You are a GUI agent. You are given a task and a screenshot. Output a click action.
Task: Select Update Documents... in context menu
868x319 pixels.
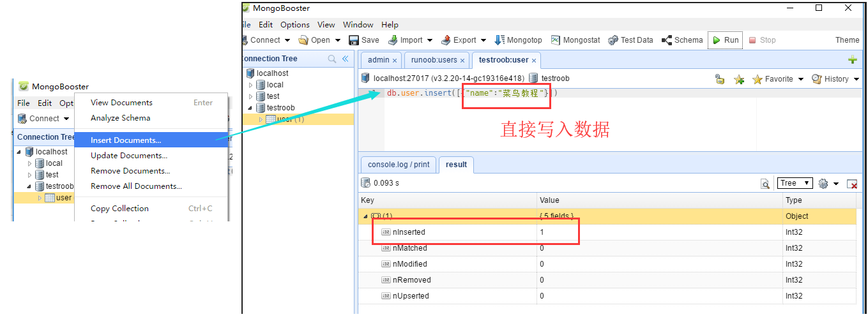pos(151,155)
